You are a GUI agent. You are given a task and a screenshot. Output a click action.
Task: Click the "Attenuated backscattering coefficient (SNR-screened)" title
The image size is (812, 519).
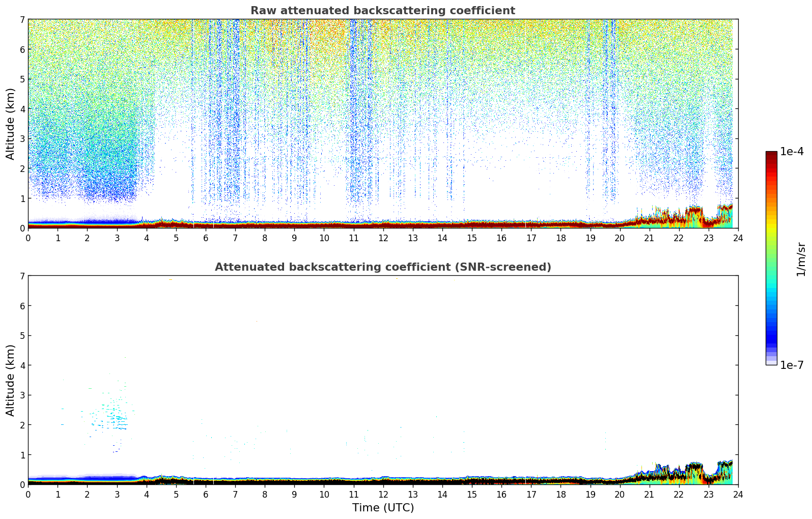coord(383,267)
